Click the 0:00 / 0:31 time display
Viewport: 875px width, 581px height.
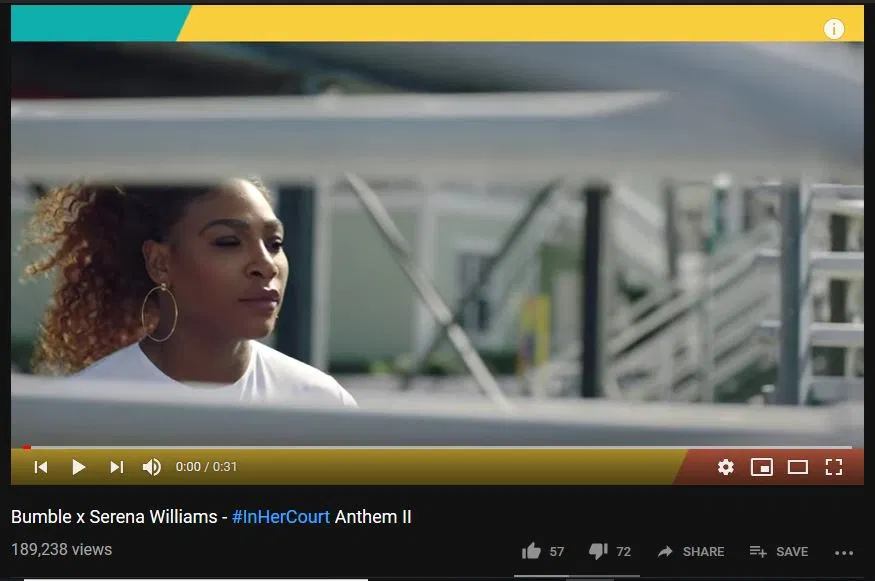206,467
